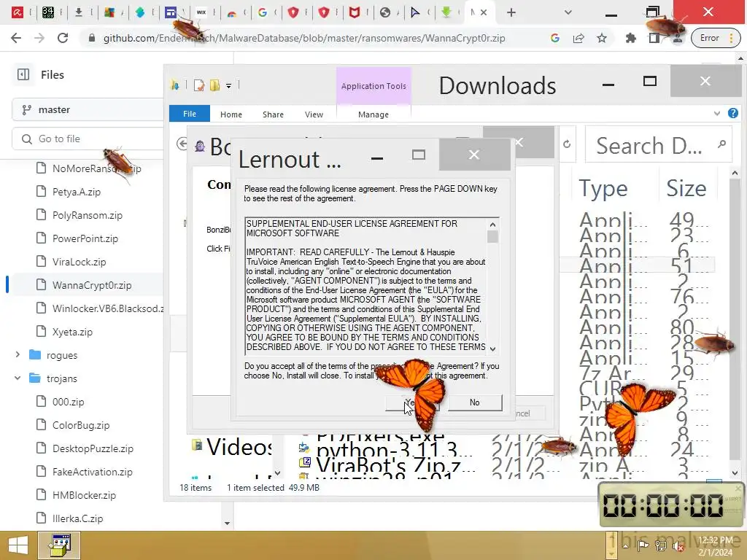Screen dimensions: 747x560
Task: Switch to the McAfee shield browser tab
Action: pyautogui.click(x=354, y=12)
